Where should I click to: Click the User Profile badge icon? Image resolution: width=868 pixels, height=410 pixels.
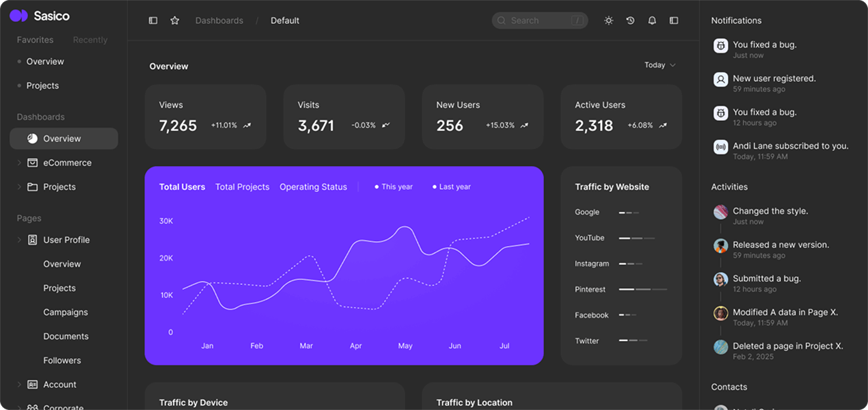[x=32, y=240]
